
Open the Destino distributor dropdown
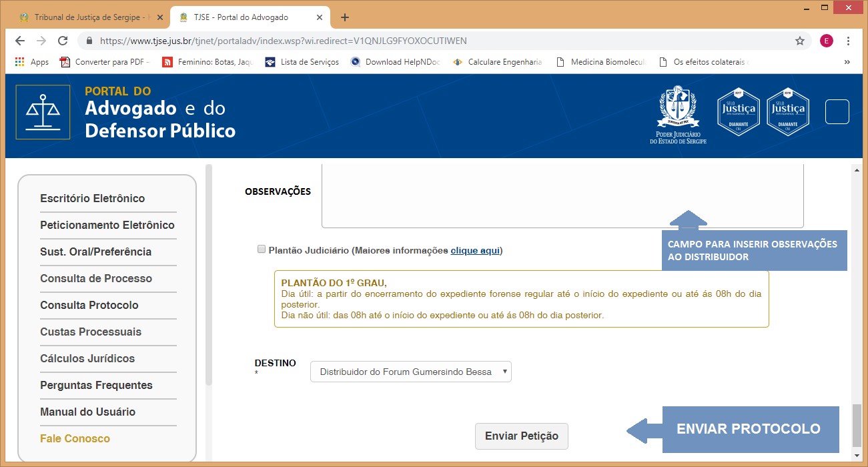tap(410, 372)
